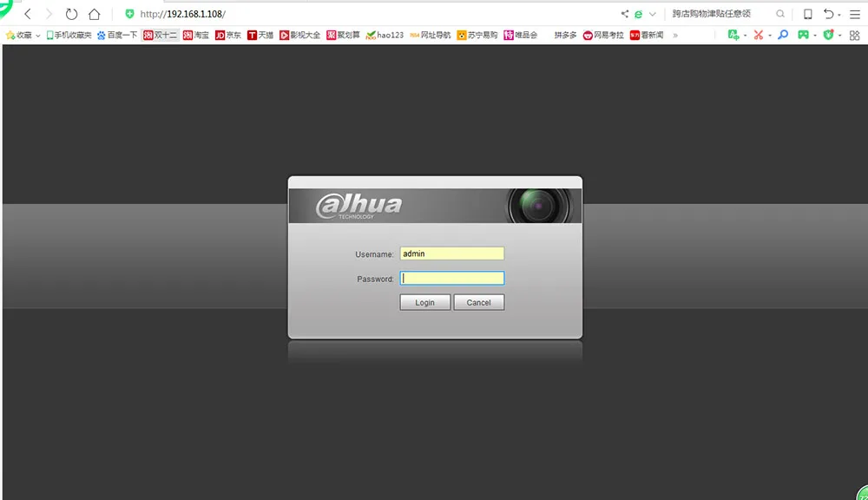Screen dimensions: 868x500
Task: Click the green translate extension icon
Action: coord(733,35)
